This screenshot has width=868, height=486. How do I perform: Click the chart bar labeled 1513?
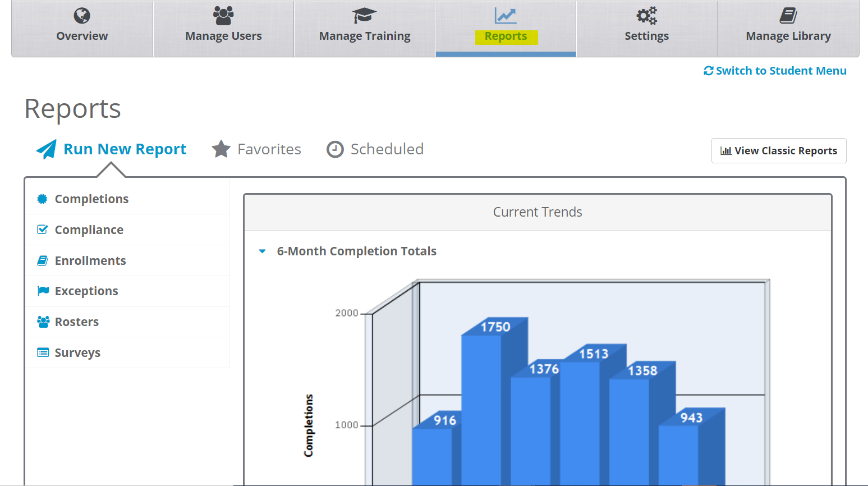pos(580,423)
